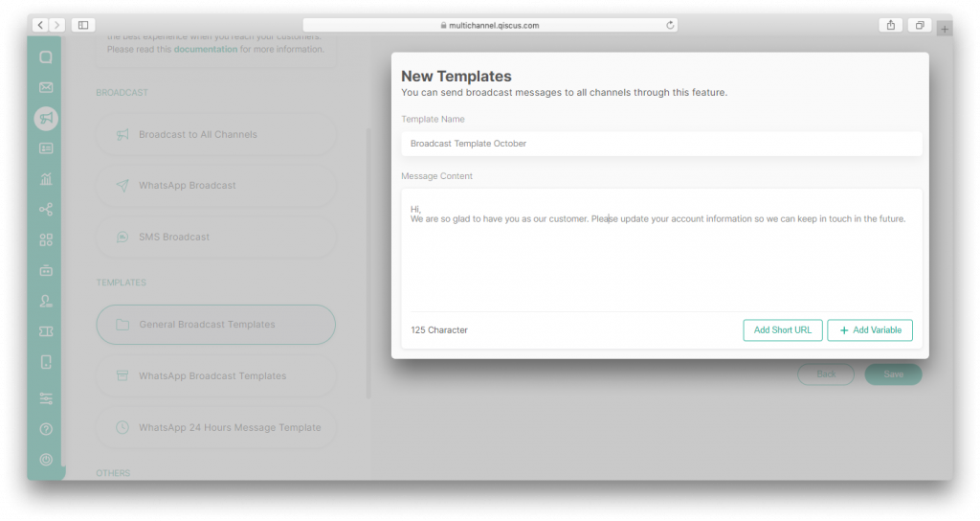Open the analytics bar chart sidebar icon
The width and height of the screenshot is (980, 521).
(46, 179)
